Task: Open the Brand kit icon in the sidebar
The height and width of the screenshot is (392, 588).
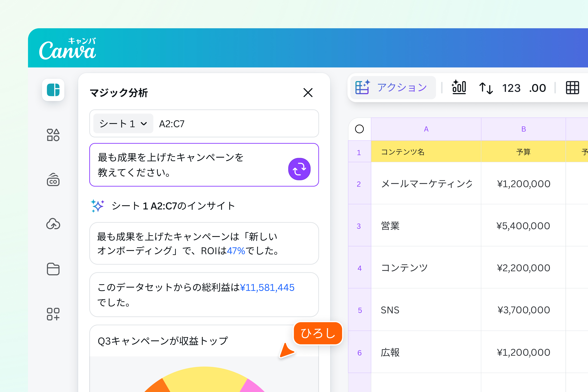Action: click(53, 180)
